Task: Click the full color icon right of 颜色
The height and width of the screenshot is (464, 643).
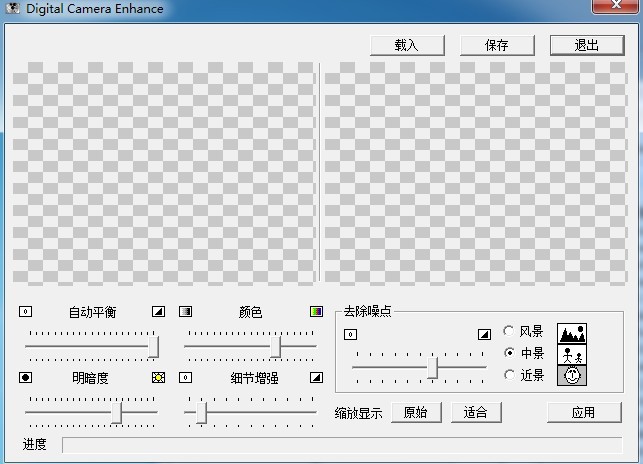Action: (x=316, y=312)
